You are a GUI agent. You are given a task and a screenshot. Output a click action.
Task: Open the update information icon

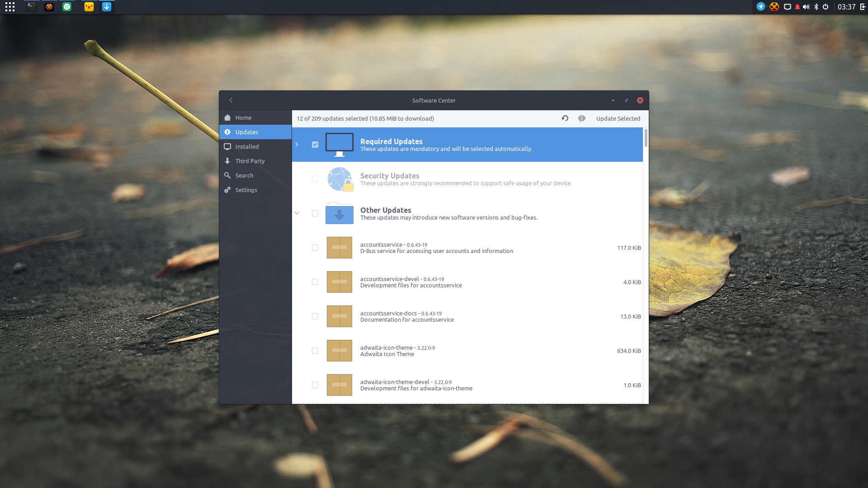click(x=582, y=118)
